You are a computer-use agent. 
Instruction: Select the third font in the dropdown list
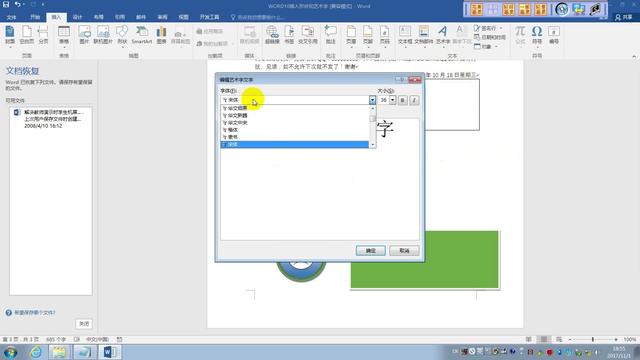294,122
